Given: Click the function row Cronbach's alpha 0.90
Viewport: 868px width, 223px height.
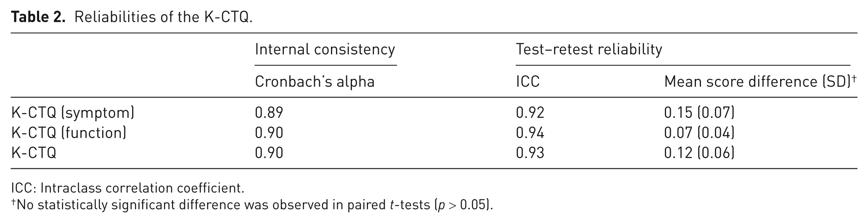Looking at the screenshot, I should [x=269, y=133].
